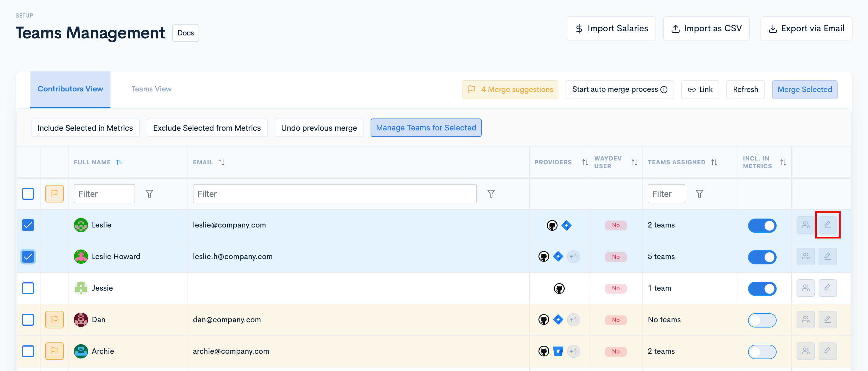Click the Jira provider icon in Leslie's row
Image resolution: width=868 pixels, height=371 pixels.
566,225
